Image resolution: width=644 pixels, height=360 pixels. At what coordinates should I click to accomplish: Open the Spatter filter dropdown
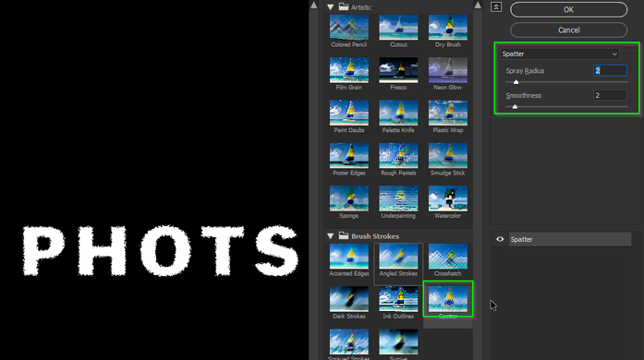click(x=559, y=54)
